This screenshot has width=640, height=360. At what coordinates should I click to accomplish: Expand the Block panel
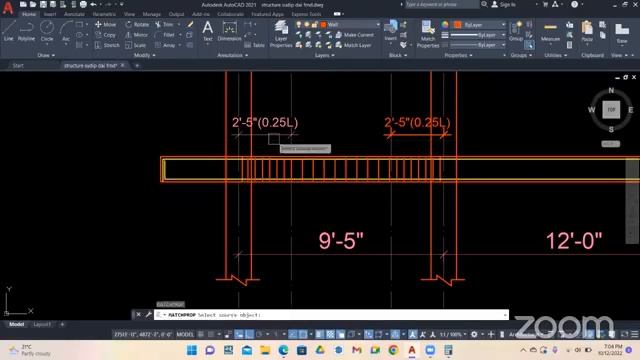coord(398,55)
